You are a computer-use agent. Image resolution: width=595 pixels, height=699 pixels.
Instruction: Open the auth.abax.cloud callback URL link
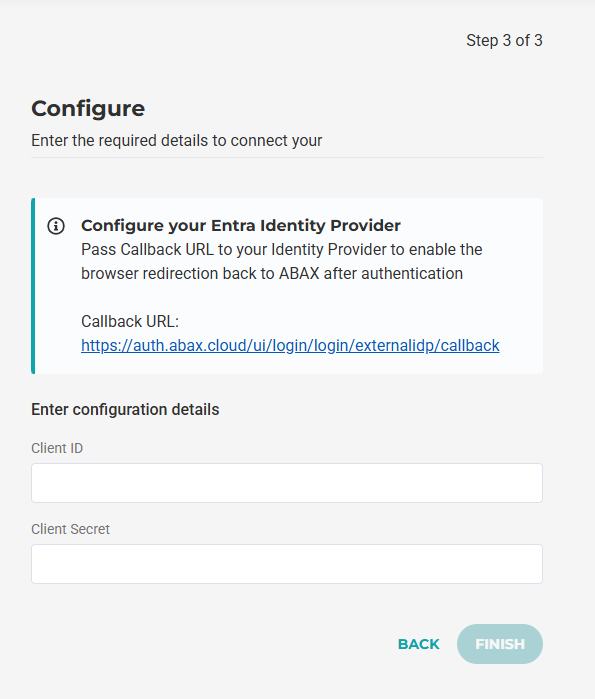click(x=290, y=345)
